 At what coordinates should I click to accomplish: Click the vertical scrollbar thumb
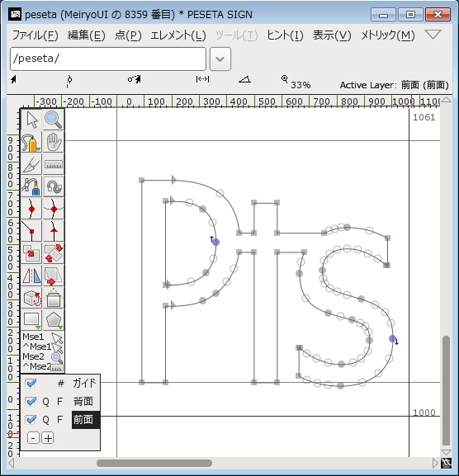446,391
